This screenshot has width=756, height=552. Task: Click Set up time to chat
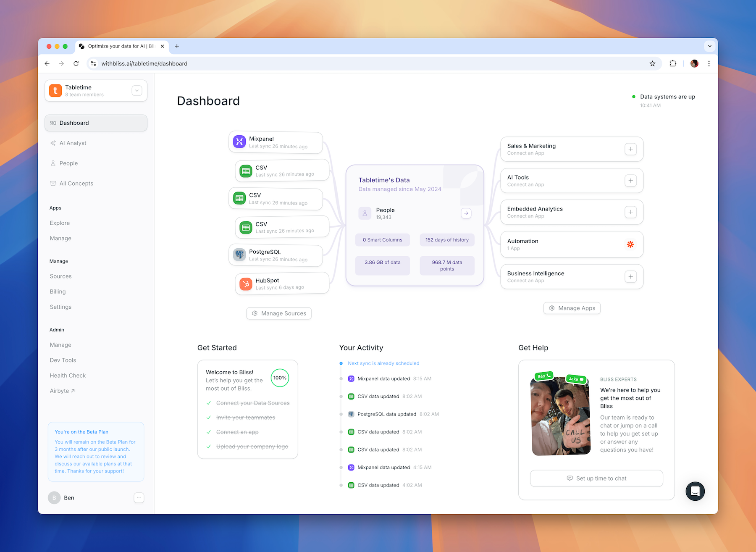(x=596, y=478)
